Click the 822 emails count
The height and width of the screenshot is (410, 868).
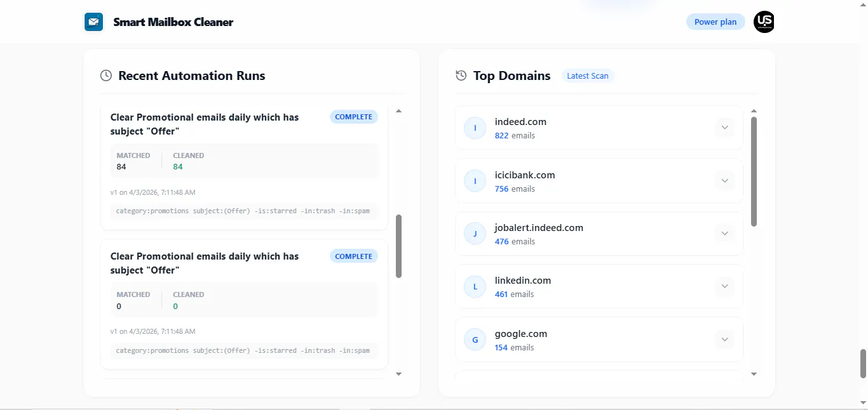coord(515,135)
